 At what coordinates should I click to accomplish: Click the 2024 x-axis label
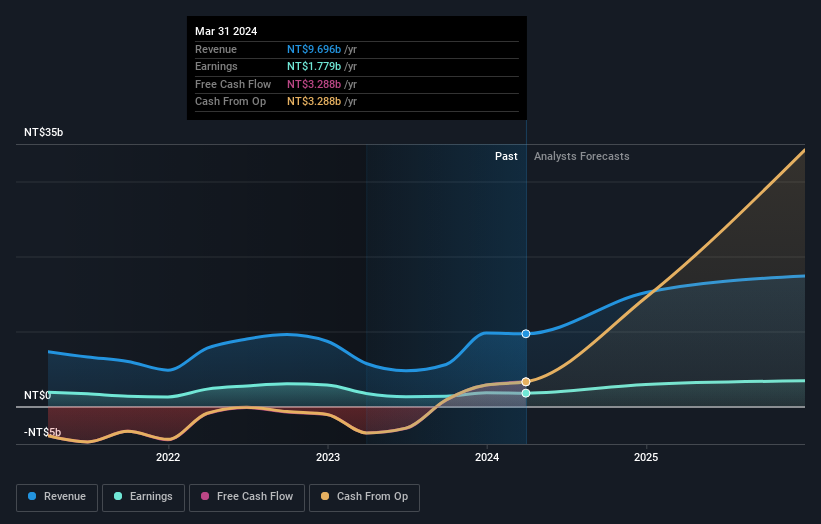(487, 458)
